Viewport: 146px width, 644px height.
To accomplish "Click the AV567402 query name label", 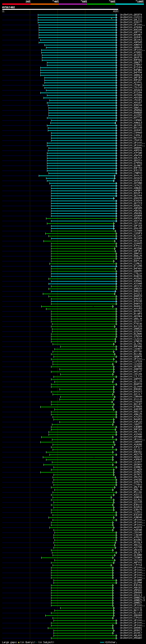I will coord(8,7).
